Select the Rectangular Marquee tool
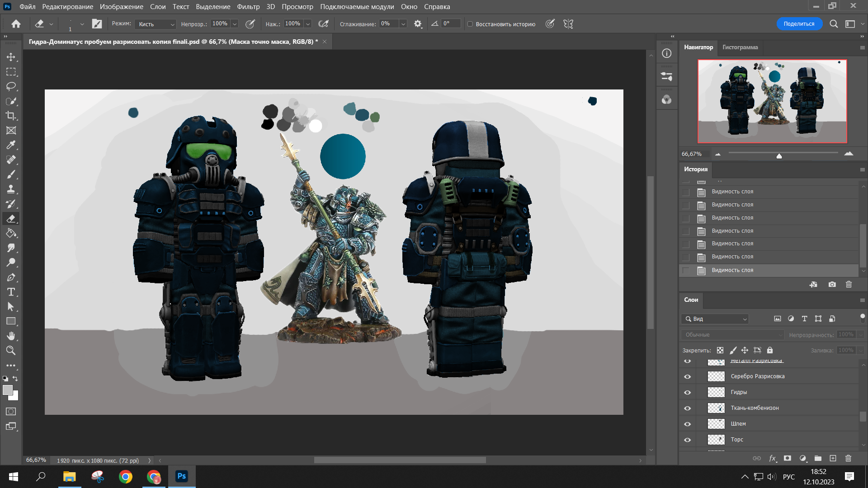Screen dimensions: 868x488 [11, 72]
